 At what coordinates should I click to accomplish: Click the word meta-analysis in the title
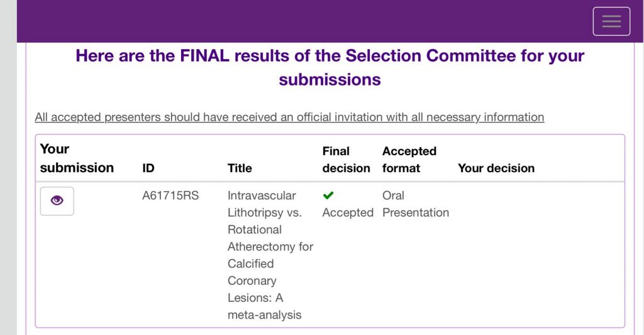click(x=265, y=315)
